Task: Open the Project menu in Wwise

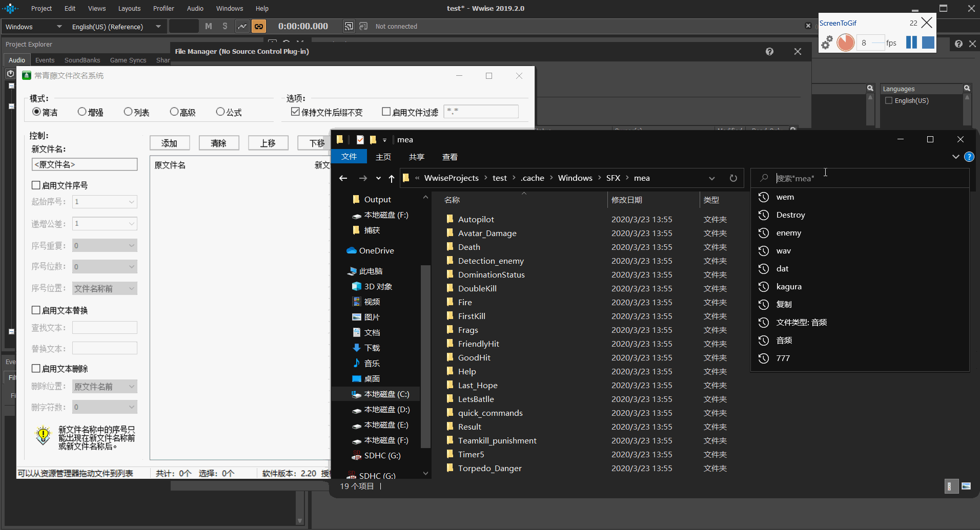Action: pos(41,8)
